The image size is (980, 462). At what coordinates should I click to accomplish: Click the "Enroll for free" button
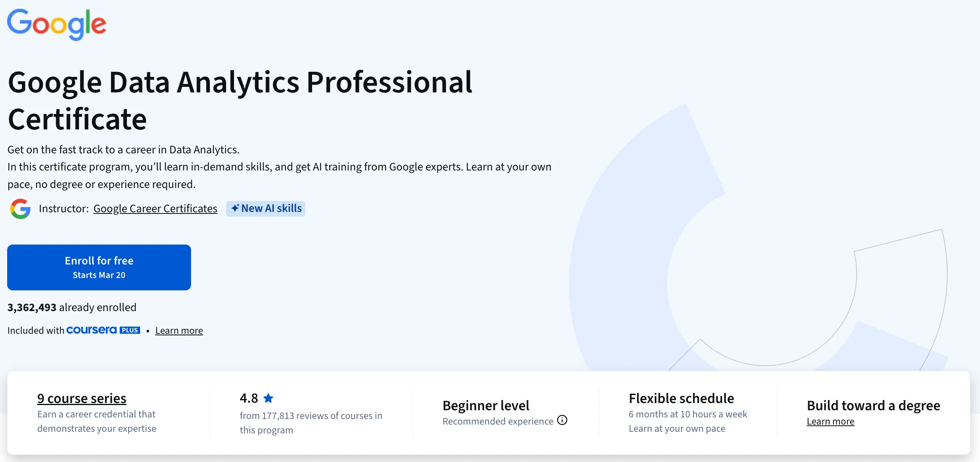coord(99,267)
